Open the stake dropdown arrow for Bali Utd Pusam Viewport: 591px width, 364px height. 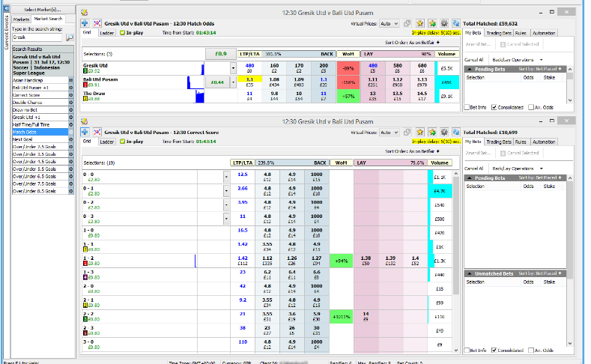click(x=233, y=82)
